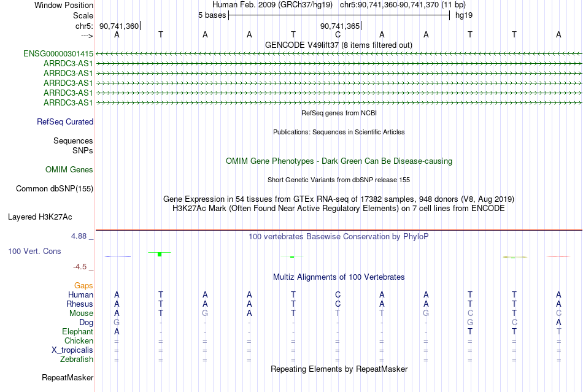Select the Rhesus species row label
This screenshot has width=583, height=392.
click(80, 304)
